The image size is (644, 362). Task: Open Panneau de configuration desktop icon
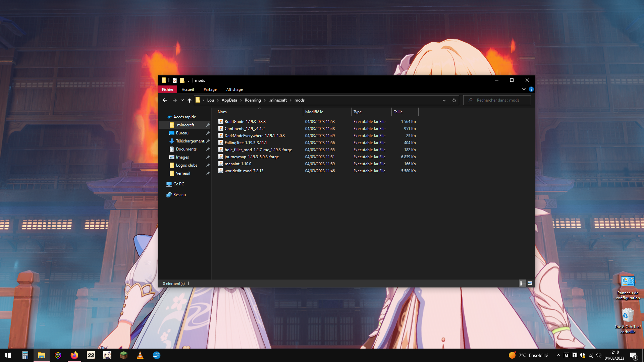[x=628, y=288]
